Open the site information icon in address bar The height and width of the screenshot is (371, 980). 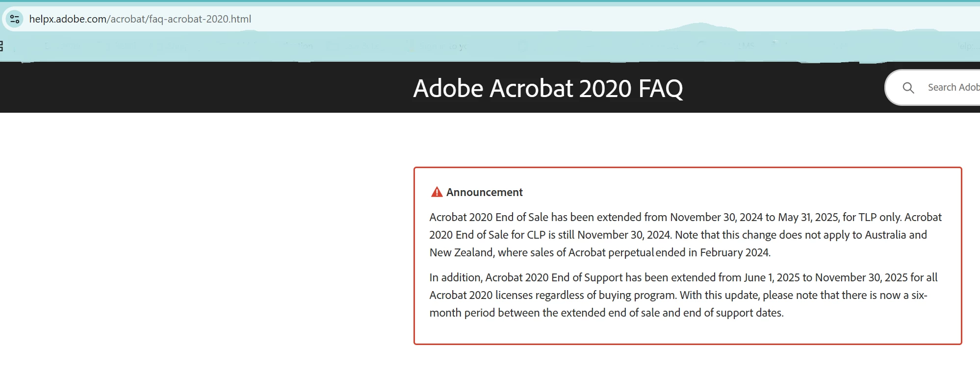point(15,19)
